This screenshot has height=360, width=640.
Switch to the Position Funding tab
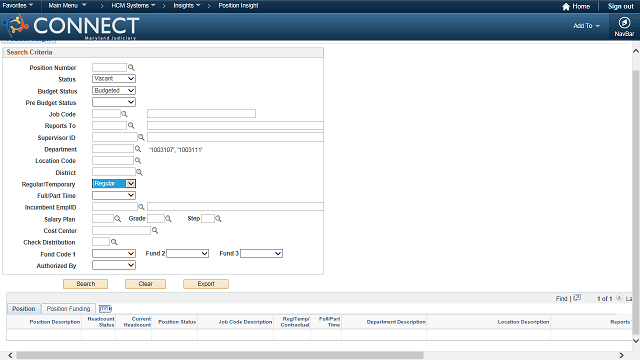click(x=68, y=309)
